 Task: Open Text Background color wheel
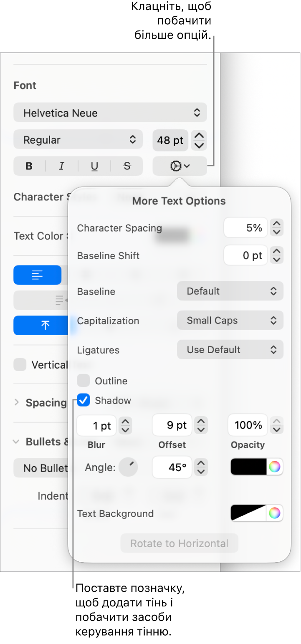[x=274, y=513]
